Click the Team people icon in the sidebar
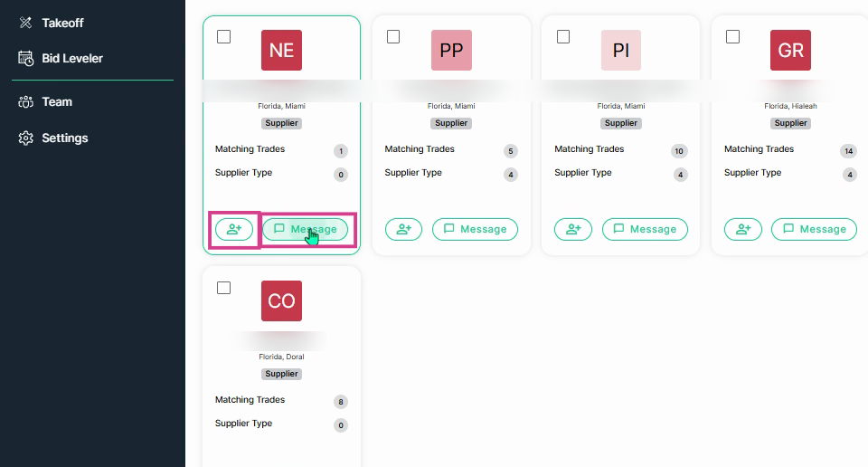Viewport: 868px width, 467px height. pyautogui.click(x=25, y=102)
